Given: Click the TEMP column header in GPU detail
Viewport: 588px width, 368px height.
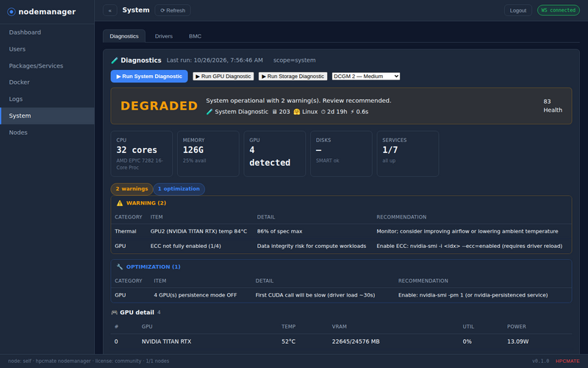Looking at the screenshot, I should tap(288, 327).
